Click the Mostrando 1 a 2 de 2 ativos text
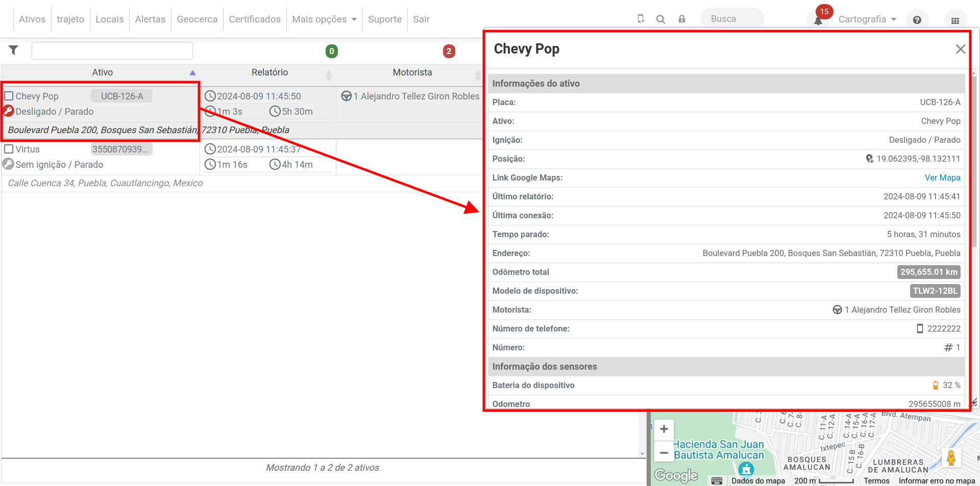The image size is (980, 486). coord(323,468)
